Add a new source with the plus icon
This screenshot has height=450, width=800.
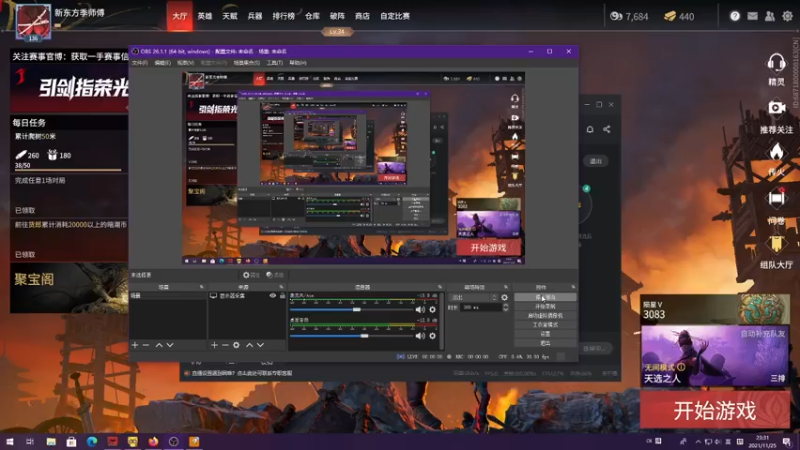click(214, 345)
